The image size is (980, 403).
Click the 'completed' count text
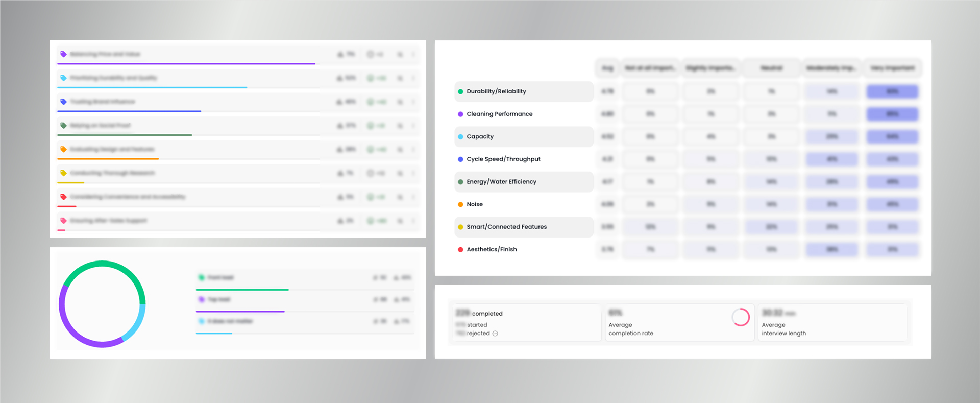point(479,313)
